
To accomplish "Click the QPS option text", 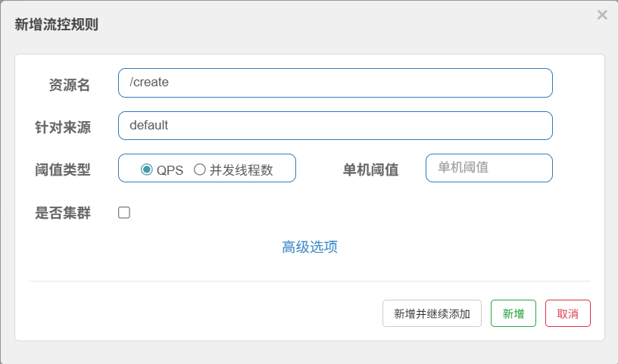I will point(170,170).
